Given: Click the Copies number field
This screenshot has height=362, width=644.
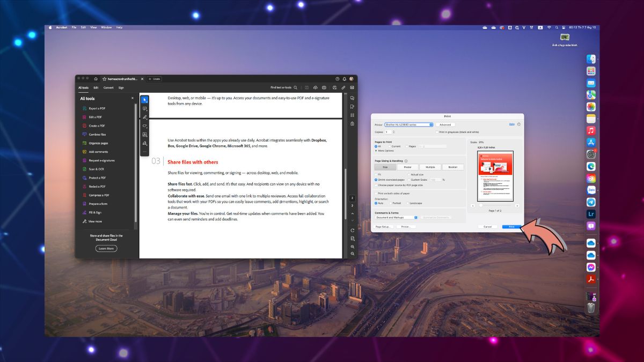Looking at the screenshot, I should point(388,132).
